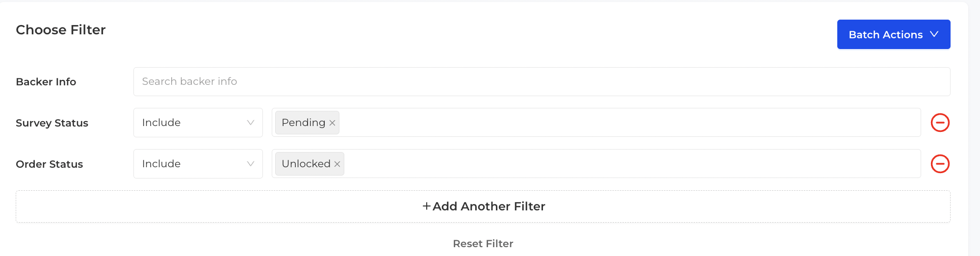Screen dimensions: 980x256
Task: Click the Add Another Filter button
Action: point(483,206)
